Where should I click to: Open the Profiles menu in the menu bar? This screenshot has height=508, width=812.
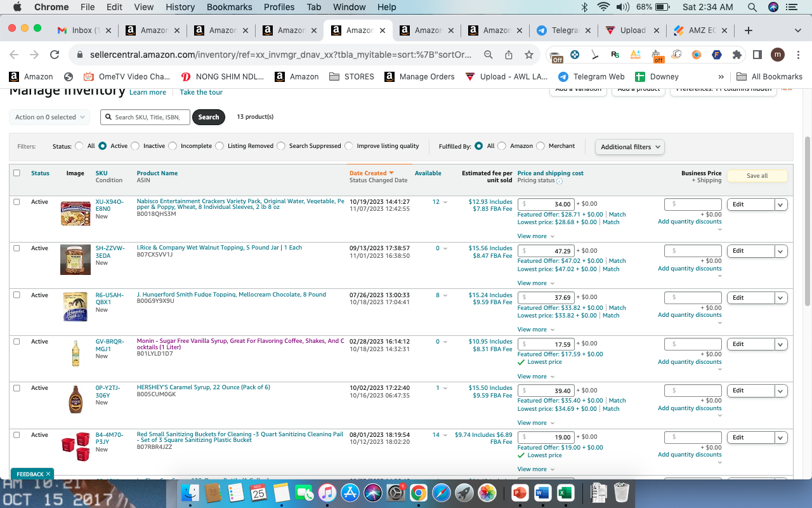coord(279,7)
